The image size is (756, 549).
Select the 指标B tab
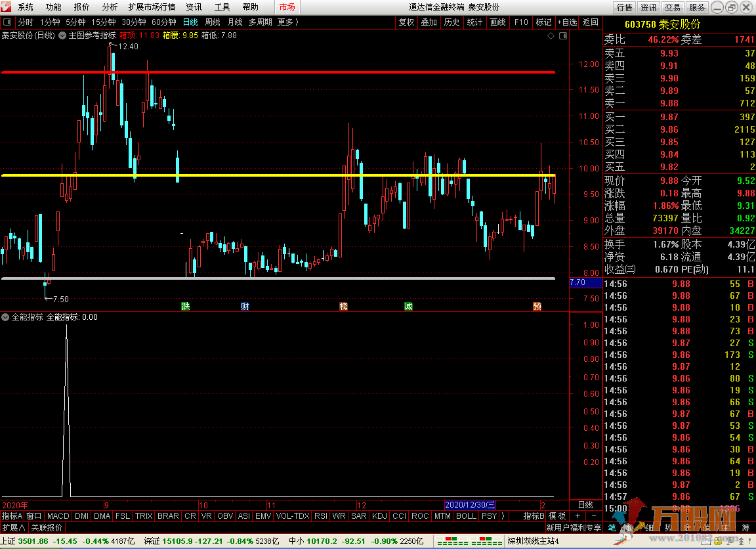coord(534,516)
